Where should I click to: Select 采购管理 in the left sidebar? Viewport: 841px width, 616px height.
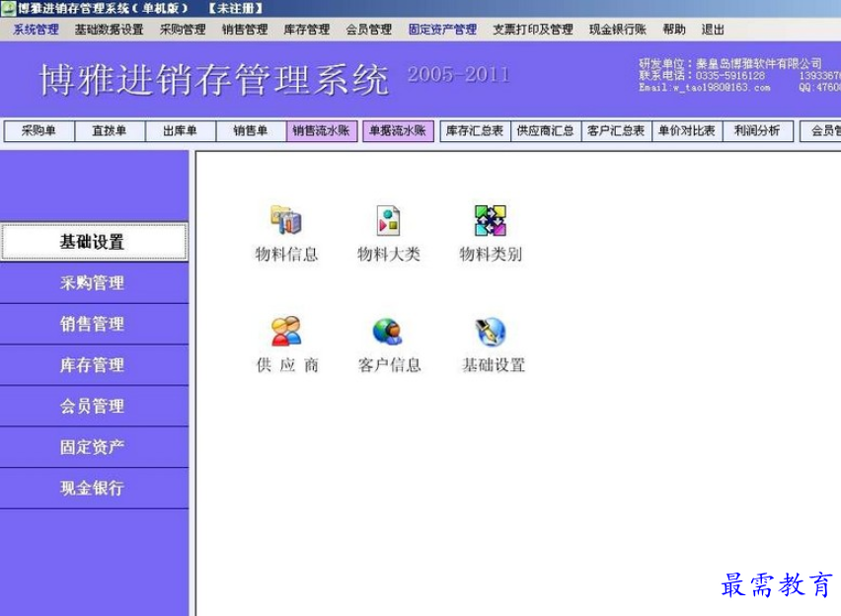click(x=94, y=282)
